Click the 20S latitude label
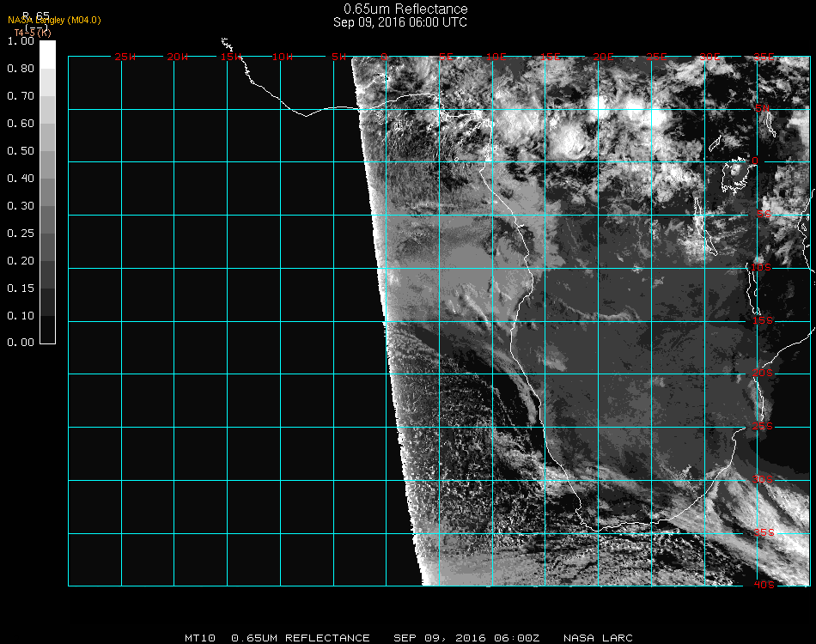This screenshot has width=816, height=644. point(763,374)
